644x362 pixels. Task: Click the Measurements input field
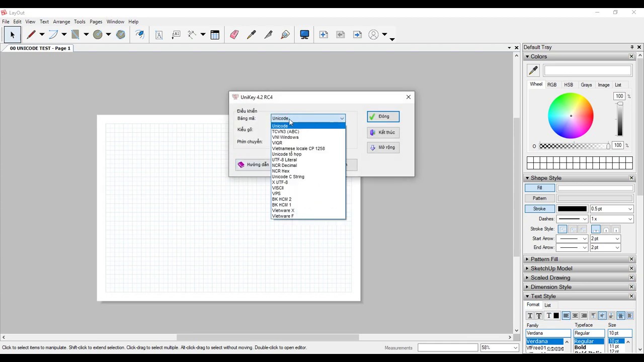coord(448,347)
